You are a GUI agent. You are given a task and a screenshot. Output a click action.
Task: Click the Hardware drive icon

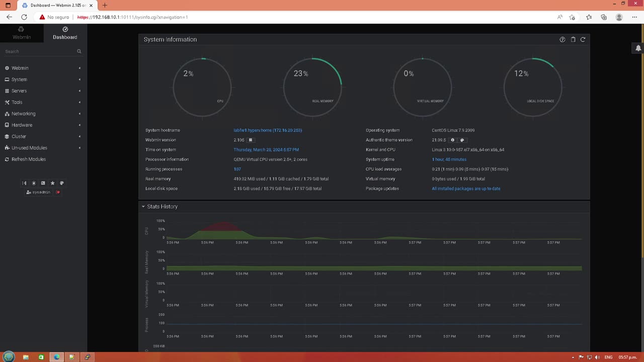(7, 125)
